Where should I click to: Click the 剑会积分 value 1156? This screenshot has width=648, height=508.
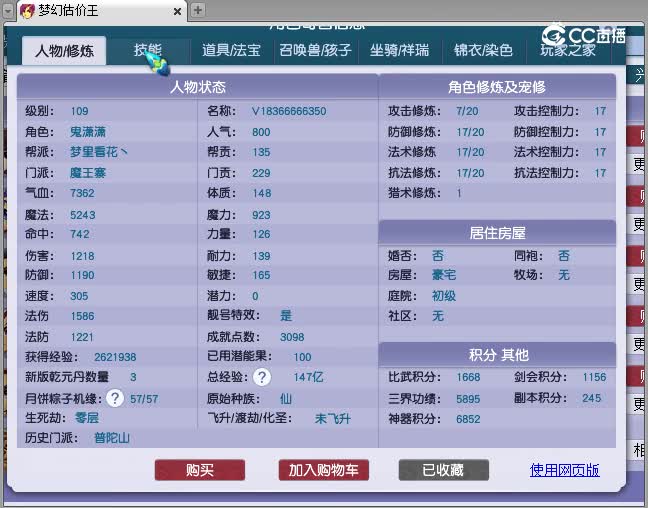tap(594, 377)
